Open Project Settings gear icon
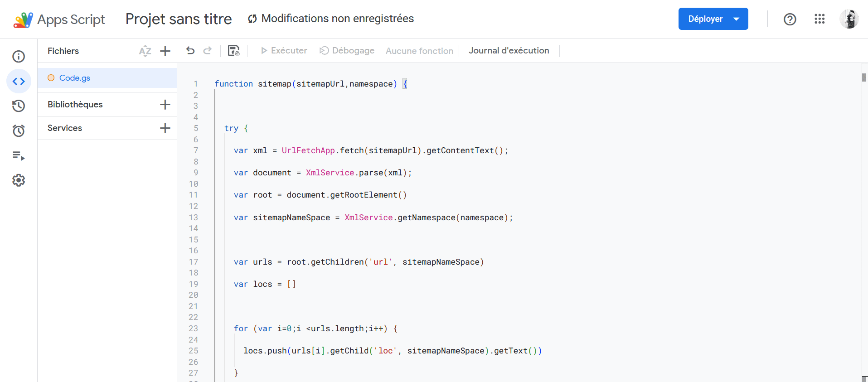The height and width of the screenshot is (382, 868). click(19, 180)
